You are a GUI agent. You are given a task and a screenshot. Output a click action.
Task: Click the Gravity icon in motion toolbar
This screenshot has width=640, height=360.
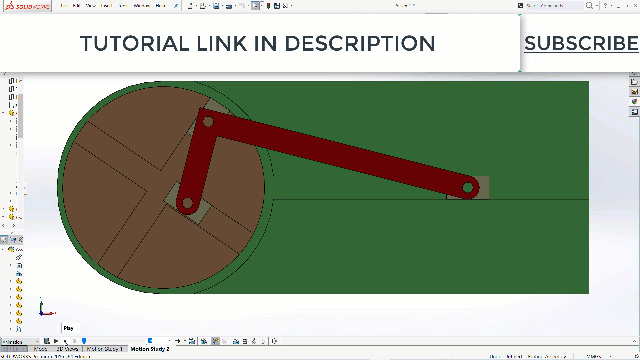tap(263, 341)
